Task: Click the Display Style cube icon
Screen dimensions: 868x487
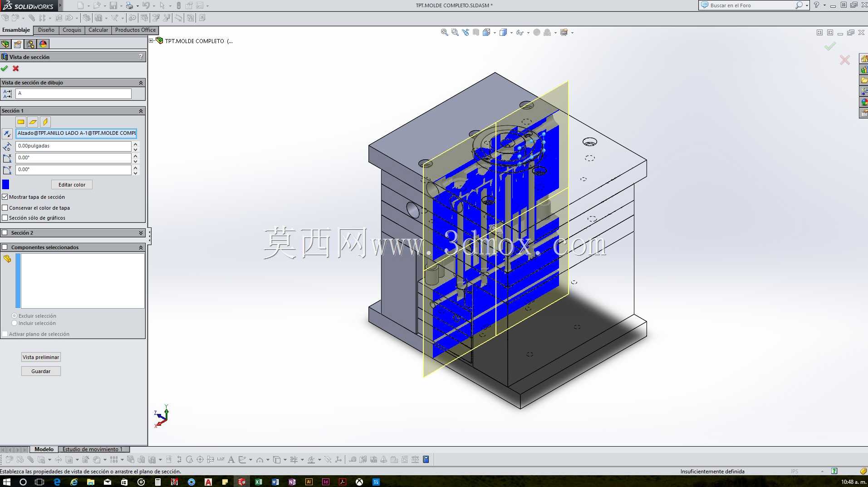Action: click(503, 32)
